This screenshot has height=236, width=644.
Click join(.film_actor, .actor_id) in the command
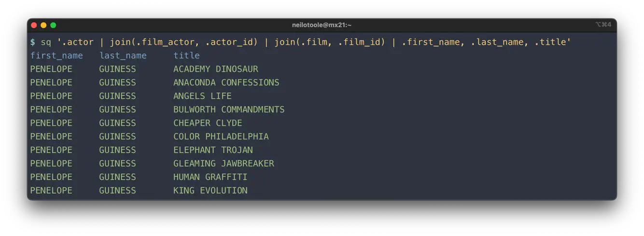pyautogui.click(x=184, y=42)
